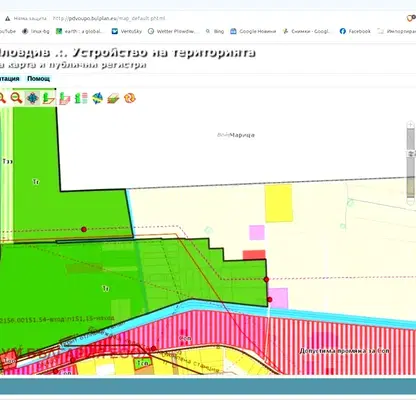Click the zoom slider plus button
416x400 pixels.
click(x=411, y=125)
